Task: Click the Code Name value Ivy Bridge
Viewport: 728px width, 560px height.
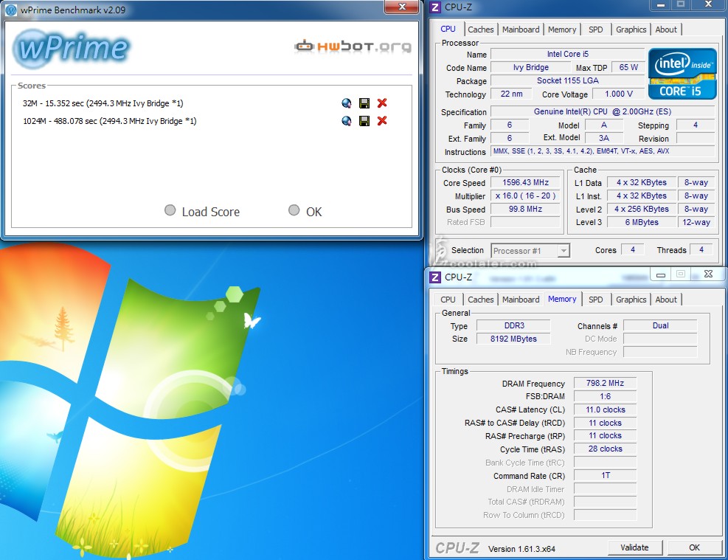Action: pos(530,67)
